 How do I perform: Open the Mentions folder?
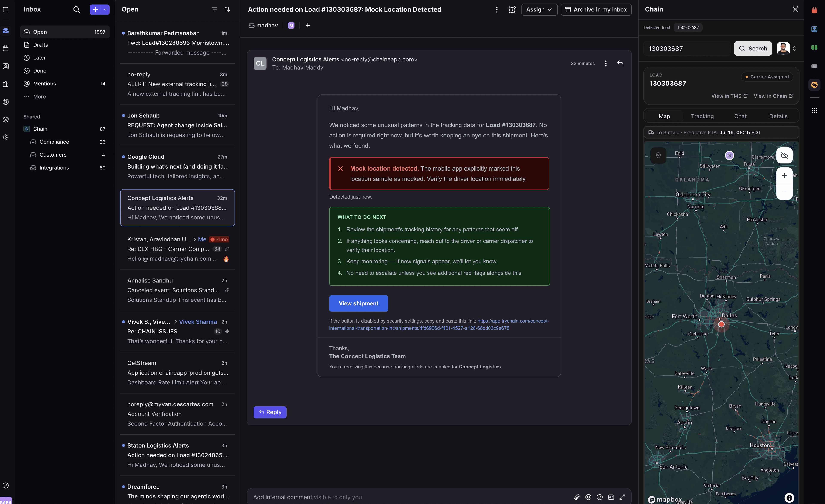65,84
